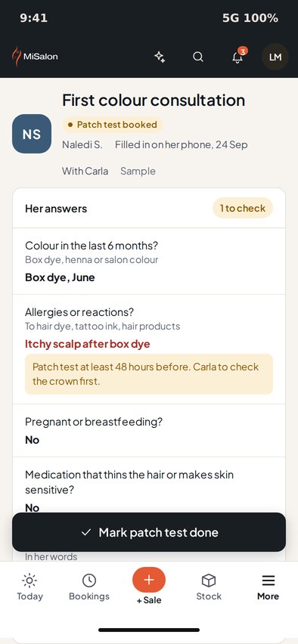
Task: Switch to the Bookings tab
Action: [x=89, y=588]
